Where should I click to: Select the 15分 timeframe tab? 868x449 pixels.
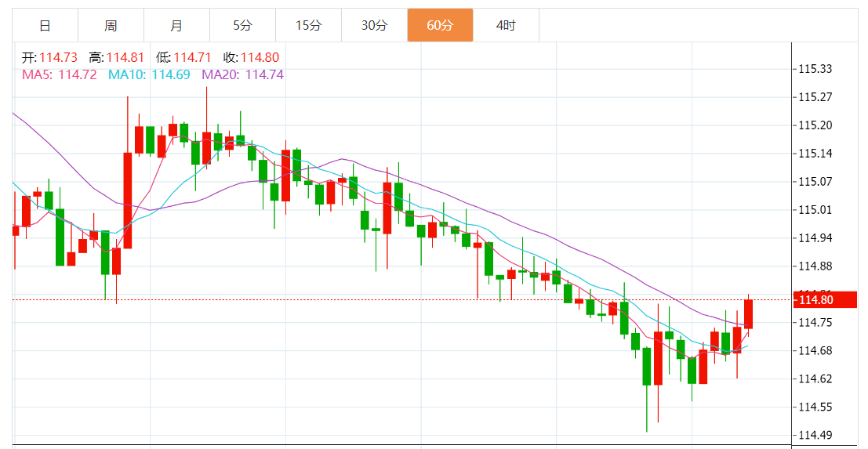(x=308, y=26)
